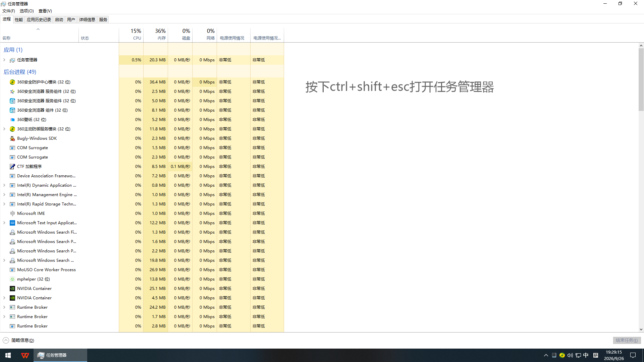Click the 0.1 MB/秒 disk cell

pos(180,167)
